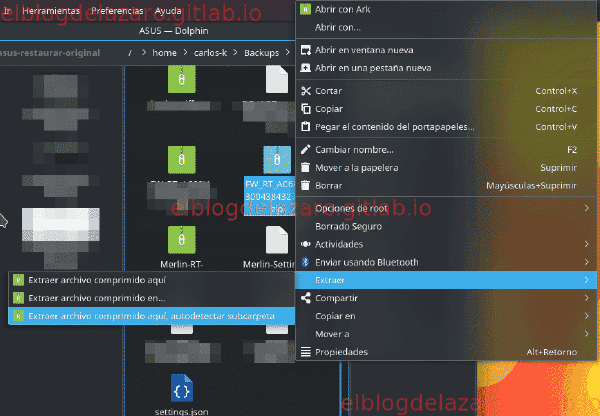Image resolution: width=600 pixels, height=416 pixels.
Task: Click the share icon next to Compartir
Action: pos(305,298)
